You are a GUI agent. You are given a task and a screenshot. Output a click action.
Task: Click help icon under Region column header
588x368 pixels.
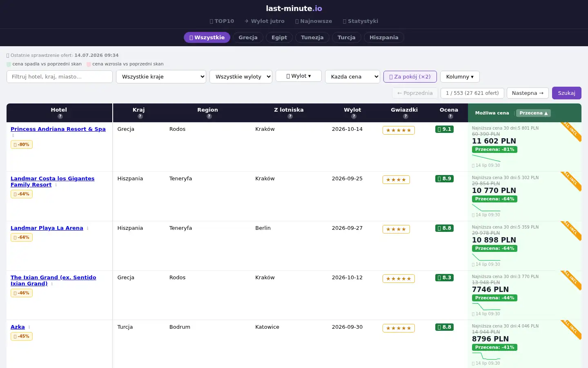pyautogui.click(x=209, y=117)
